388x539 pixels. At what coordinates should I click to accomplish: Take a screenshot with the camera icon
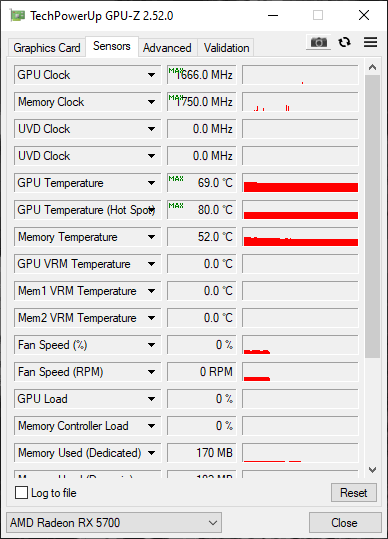coord(319,42)
